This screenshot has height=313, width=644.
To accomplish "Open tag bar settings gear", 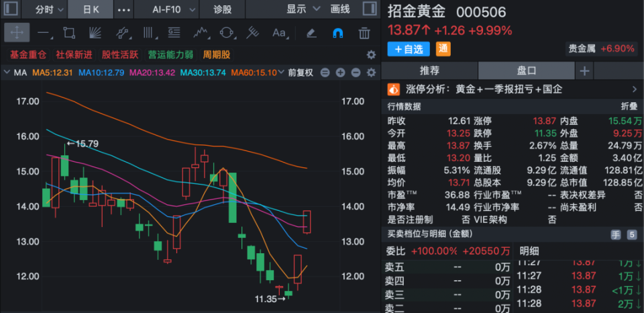I will [x=371, y=54].
